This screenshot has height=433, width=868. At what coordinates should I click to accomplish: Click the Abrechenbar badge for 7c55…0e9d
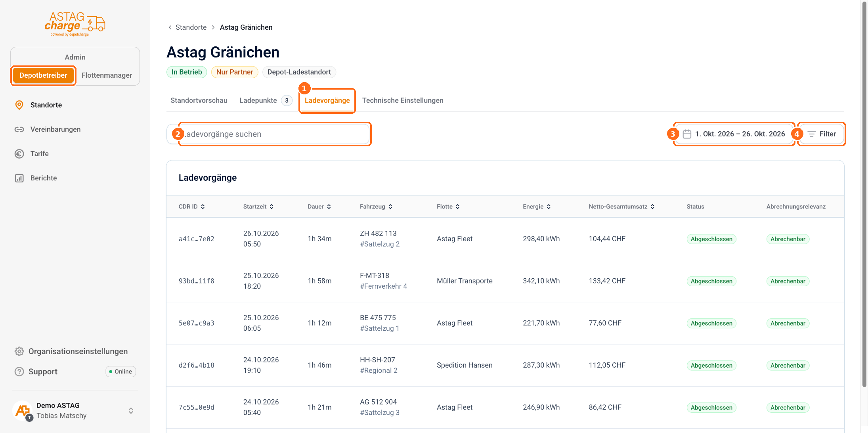pyautogui.click(x=788, y=408)
